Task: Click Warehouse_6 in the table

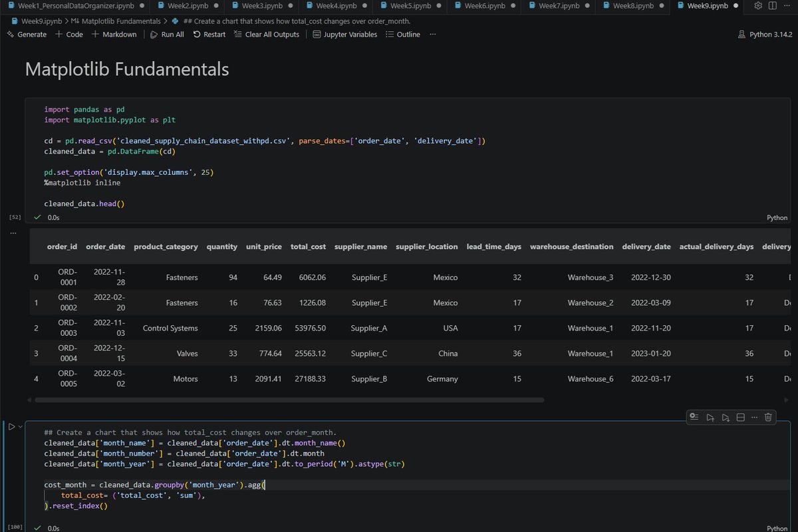Action: [591, 378]
